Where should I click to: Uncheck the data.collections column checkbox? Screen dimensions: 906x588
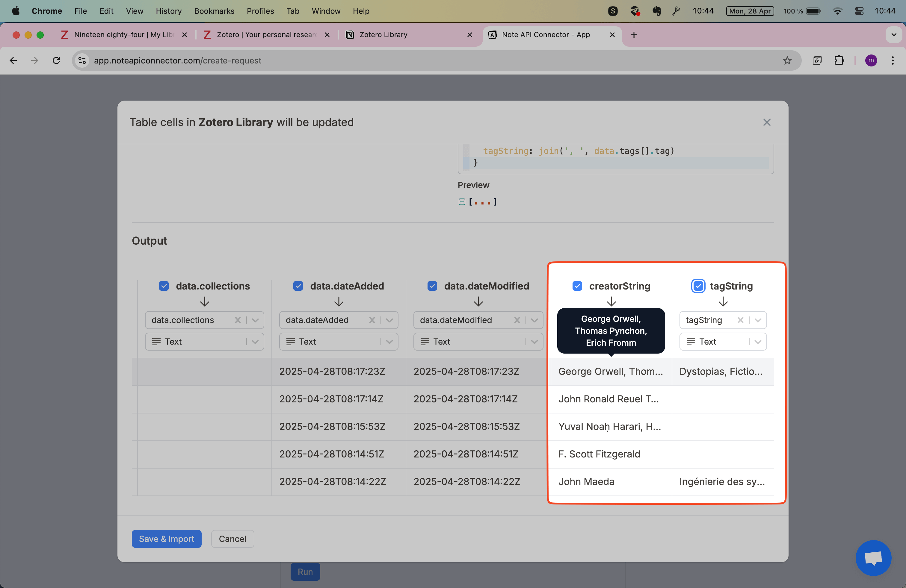(164, 286)
